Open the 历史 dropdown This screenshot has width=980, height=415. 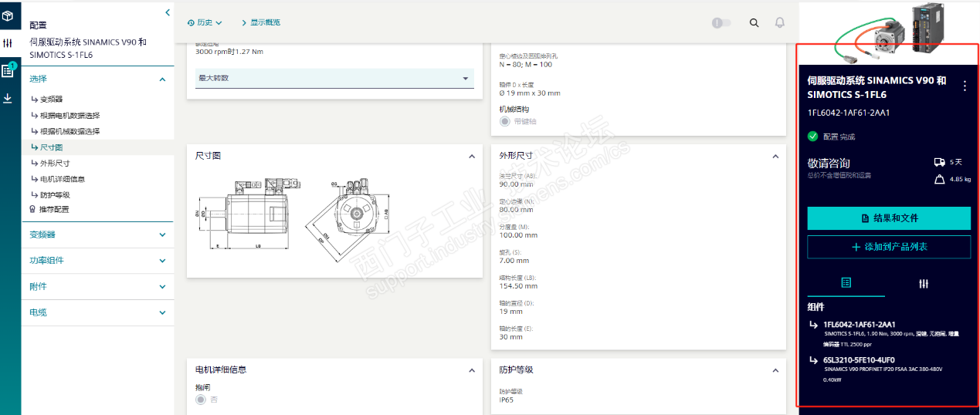205,22
